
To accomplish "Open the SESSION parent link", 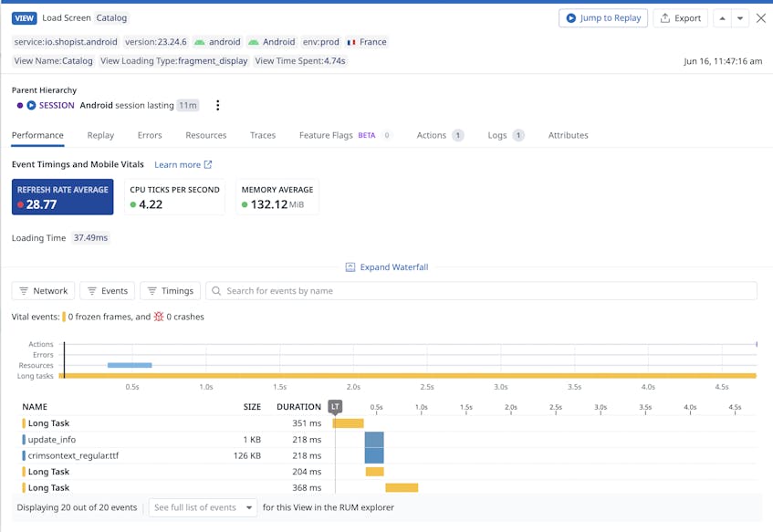I will [57, 105].
